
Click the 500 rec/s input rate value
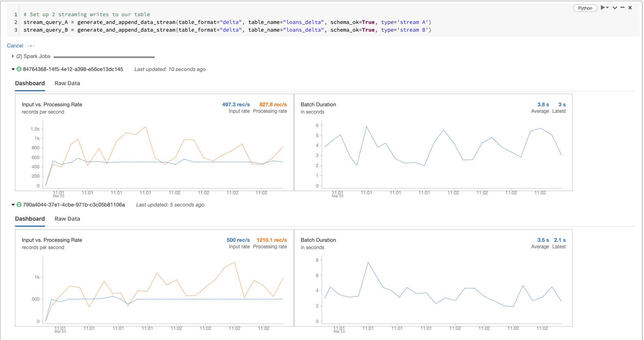[238, 240]
